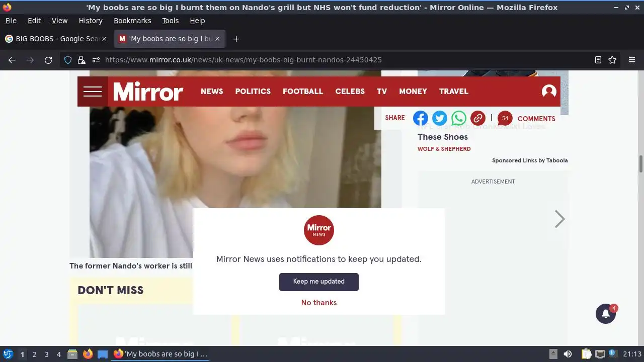Viewport: 644px width, 362px height.
Task: Share article on Facebook
Action: coord(421,118)
